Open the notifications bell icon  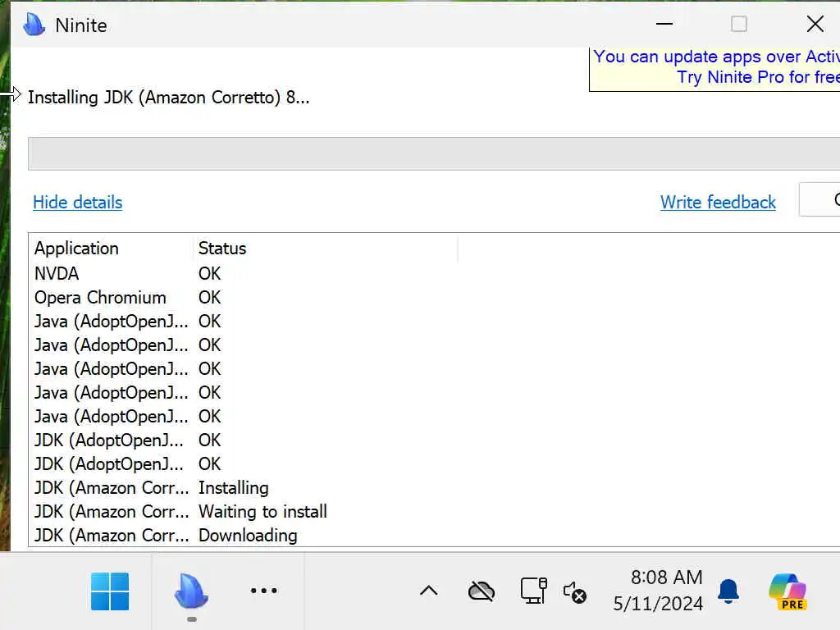pyautogui.click(x=728, y=591)
